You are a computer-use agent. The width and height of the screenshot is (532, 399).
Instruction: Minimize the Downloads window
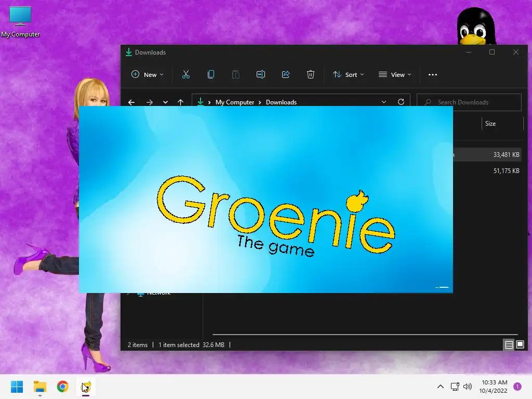coord(469,52)
